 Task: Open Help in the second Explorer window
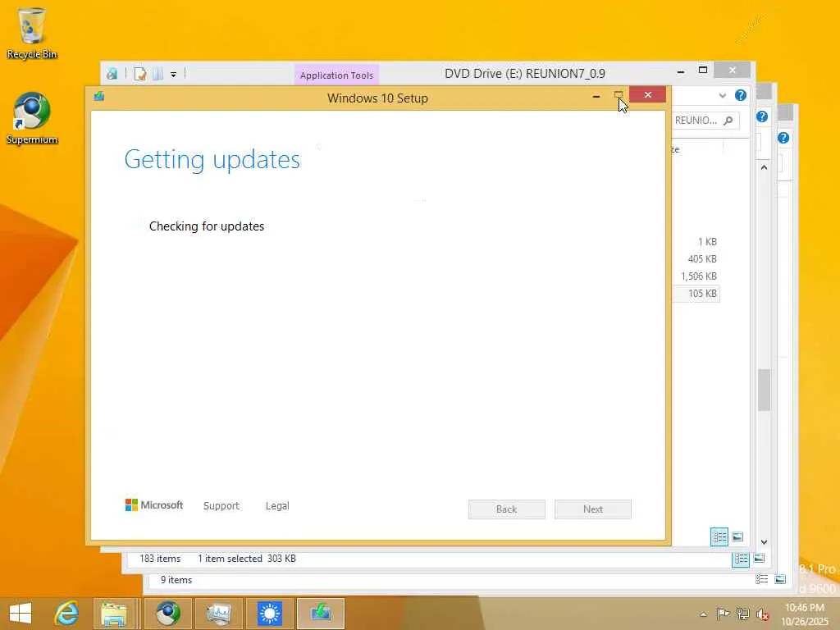762,116
